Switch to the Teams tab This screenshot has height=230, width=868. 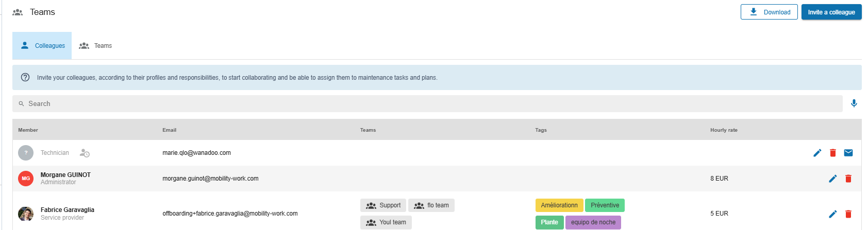(95, 46)
